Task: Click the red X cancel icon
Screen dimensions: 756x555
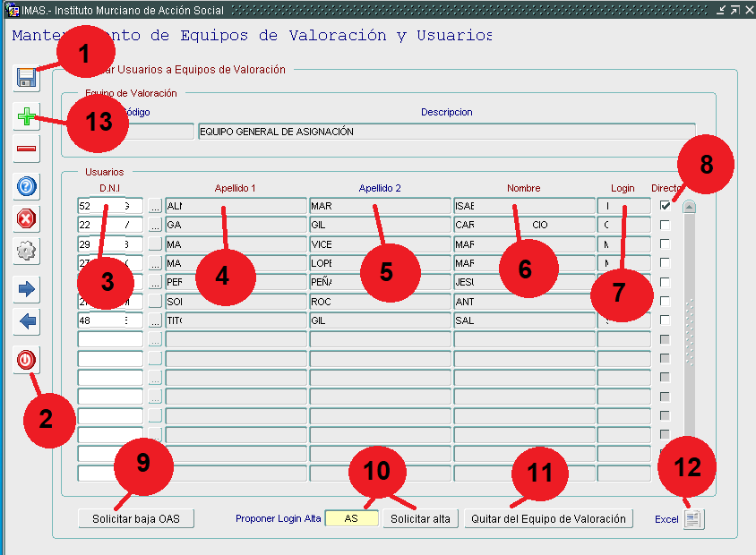Action: (27, 218)
